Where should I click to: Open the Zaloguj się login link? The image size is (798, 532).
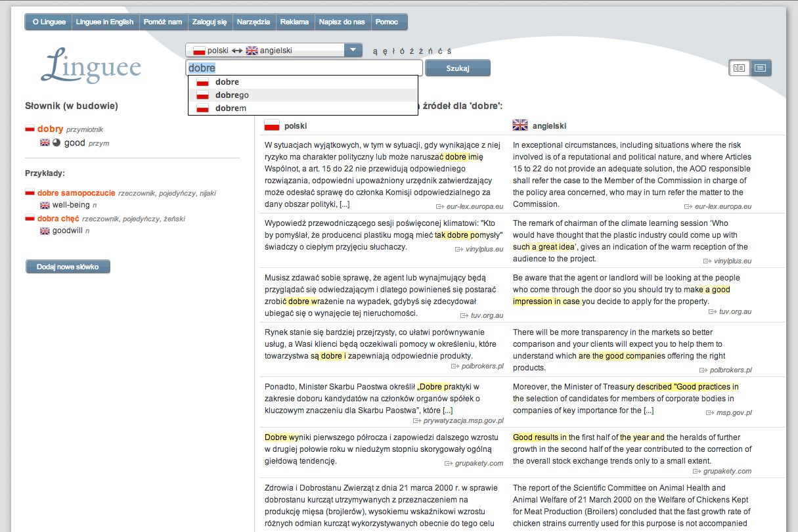(209, 22)
